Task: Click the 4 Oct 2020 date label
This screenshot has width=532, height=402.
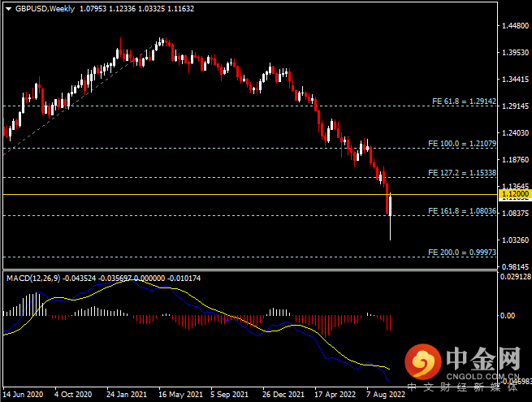Action: pyautogui.click(x=73, y=395)
